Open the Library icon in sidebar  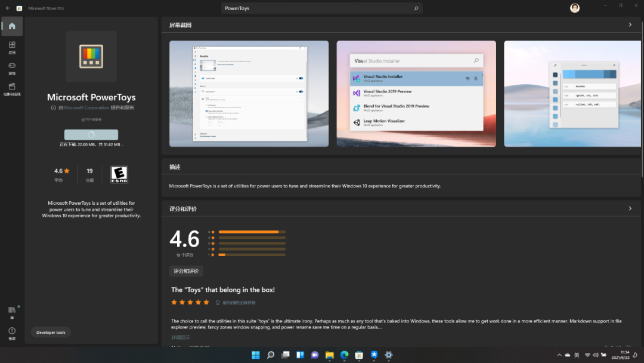(12, 312)
